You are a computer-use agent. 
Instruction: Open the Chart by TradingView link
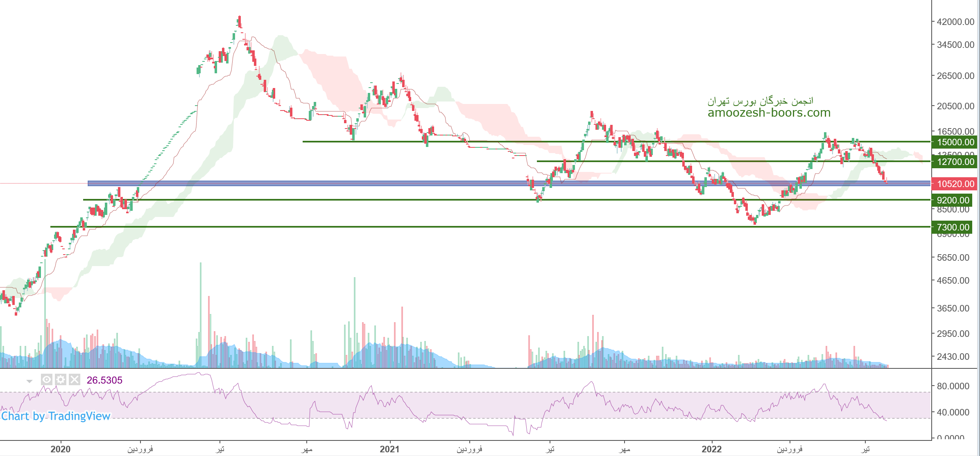coord(56,416)
